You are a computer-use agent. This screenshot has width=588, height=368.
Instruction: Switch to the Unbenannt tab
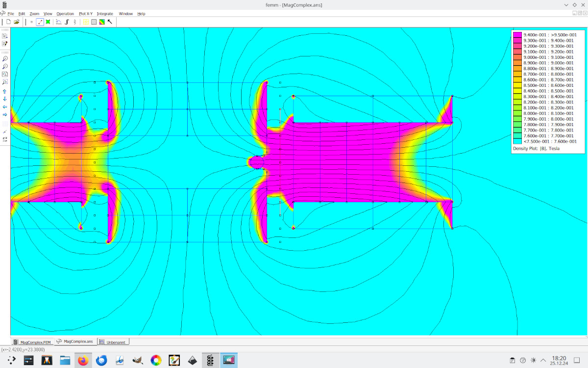[113, 342]
